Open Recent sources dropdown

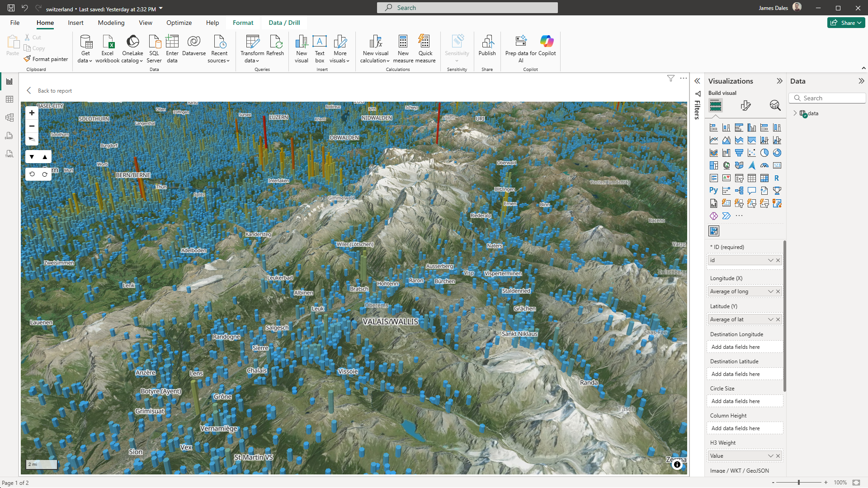219,49
